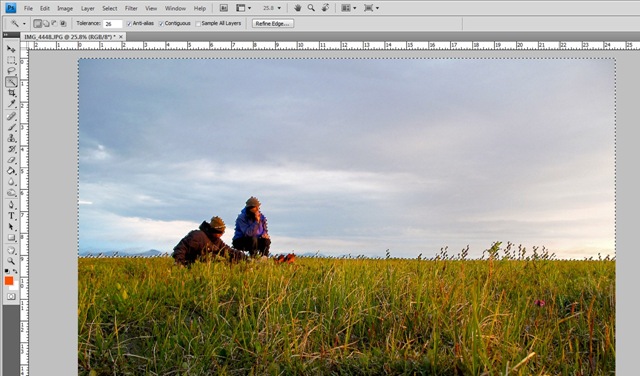This screenshot has width=640, height=376.
Task: Select the Brush tool
Action: coord(11,127)
